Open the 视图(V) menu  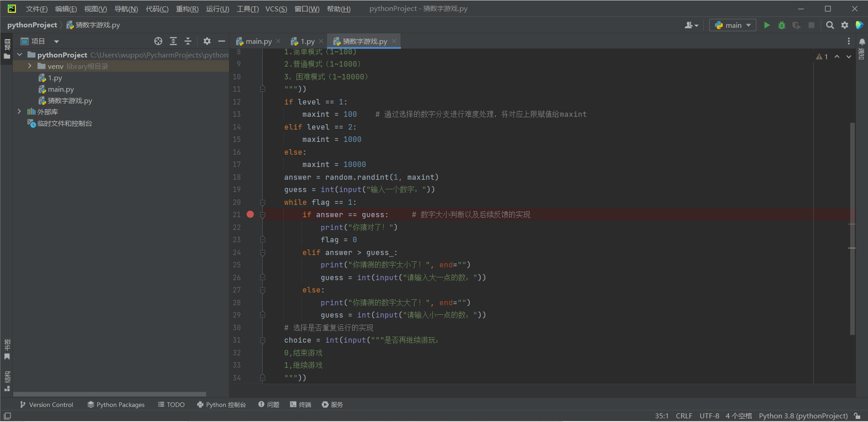(95, 9)
